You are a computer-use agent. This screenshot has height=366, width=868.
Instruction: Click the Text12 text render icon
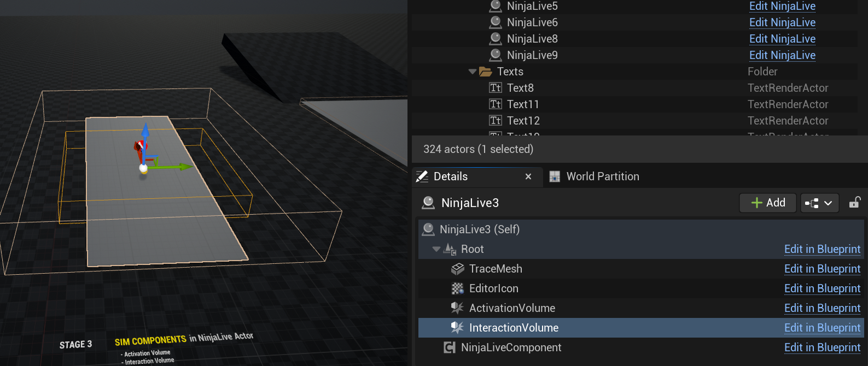(496, 121)
